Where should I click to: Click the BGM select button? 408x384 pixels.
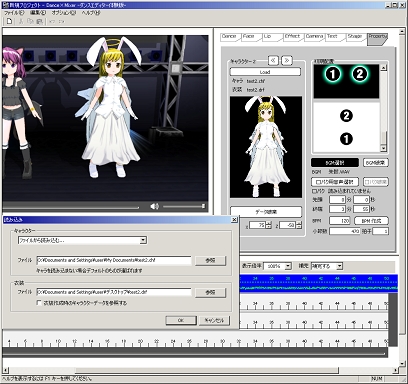coord(335,163)
